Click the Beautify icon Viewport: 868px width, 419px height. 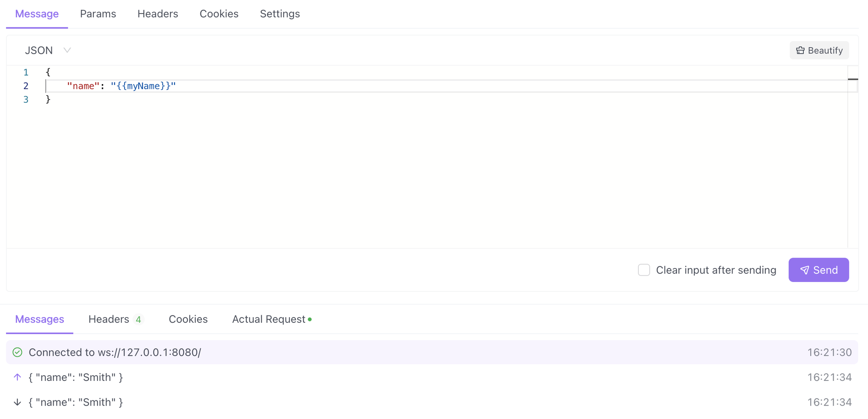coord(800,50)
